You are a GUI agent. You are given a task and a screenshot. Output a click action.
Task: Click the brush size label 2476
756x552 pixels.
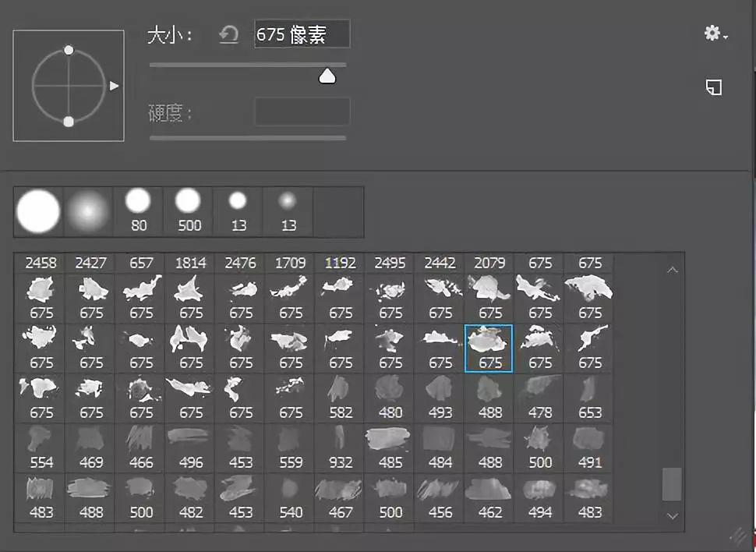click(241, 263)
